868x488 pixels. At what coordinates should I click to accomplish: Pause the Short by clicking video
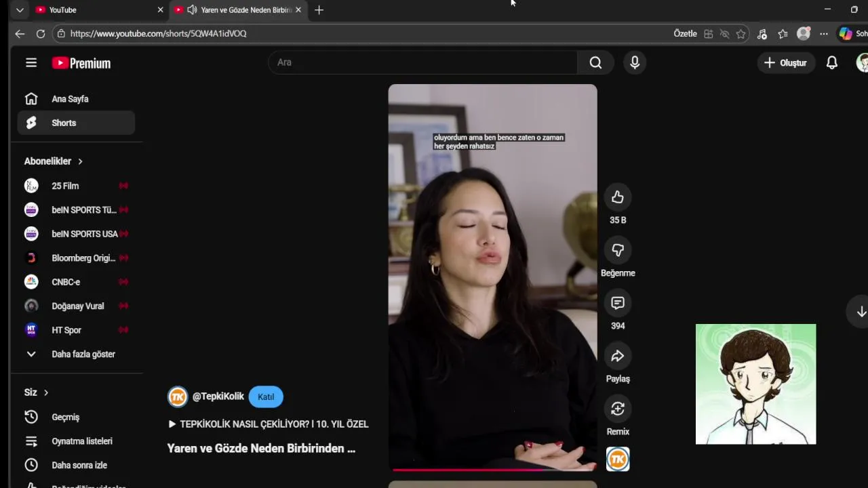pyautogui.click(x=492, y=277)
